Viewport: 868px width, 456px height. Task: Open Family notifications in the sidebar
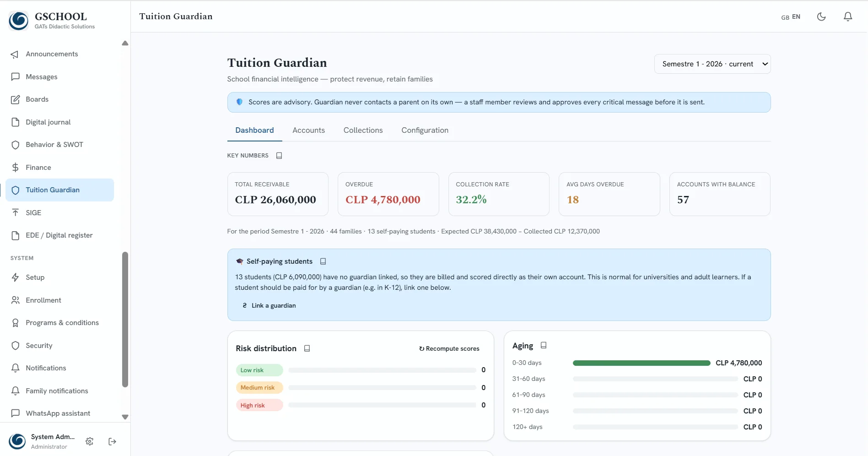tap(59, 391)
